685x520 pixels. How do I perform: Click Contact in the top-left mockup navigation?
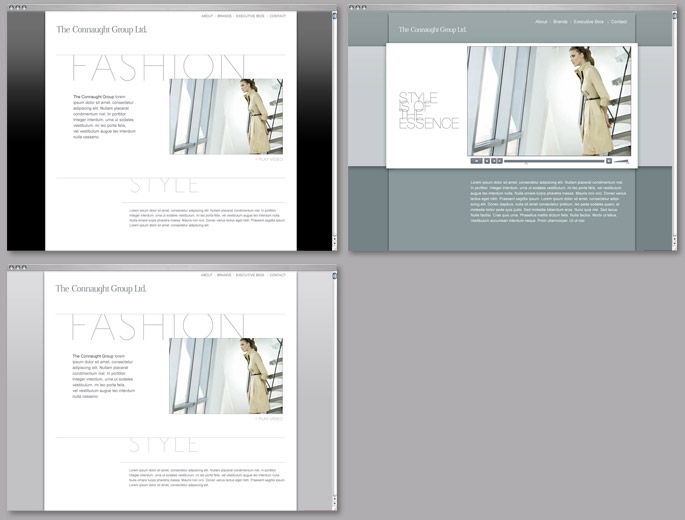coord(277,16)
